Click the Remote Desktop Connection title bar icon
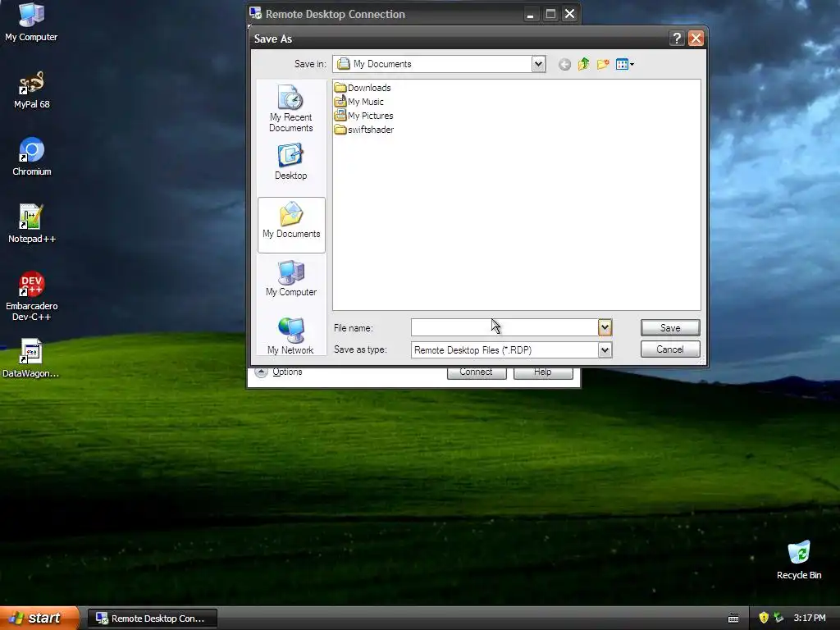This screenshot has width=840, height=630. [x=256, y=13]
